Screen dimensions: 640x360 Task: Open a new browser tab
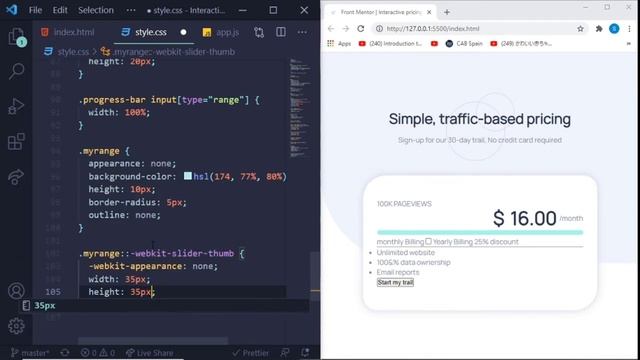pos(447,12)
